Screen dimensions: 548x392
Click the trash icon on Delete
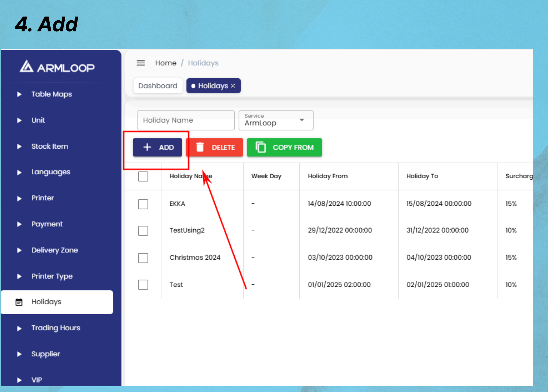pos(200,147)
